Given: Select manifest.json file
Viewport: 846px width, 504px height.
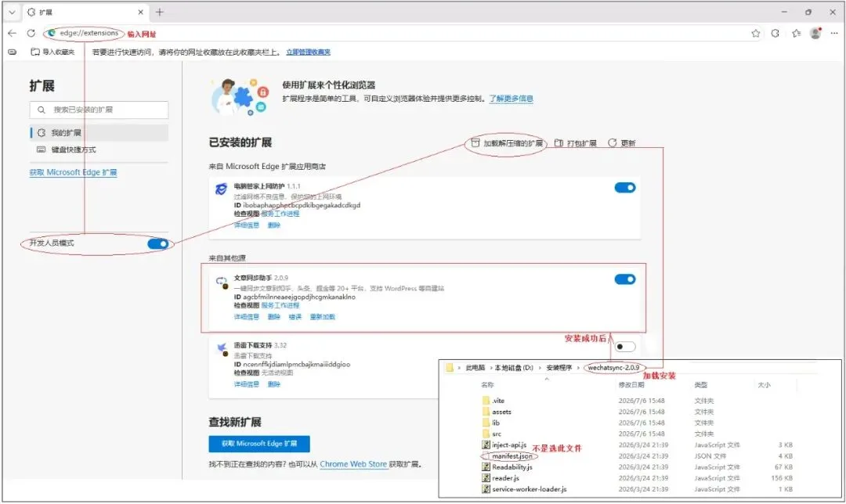Looking at the screenshot, I should coord(507,456).
